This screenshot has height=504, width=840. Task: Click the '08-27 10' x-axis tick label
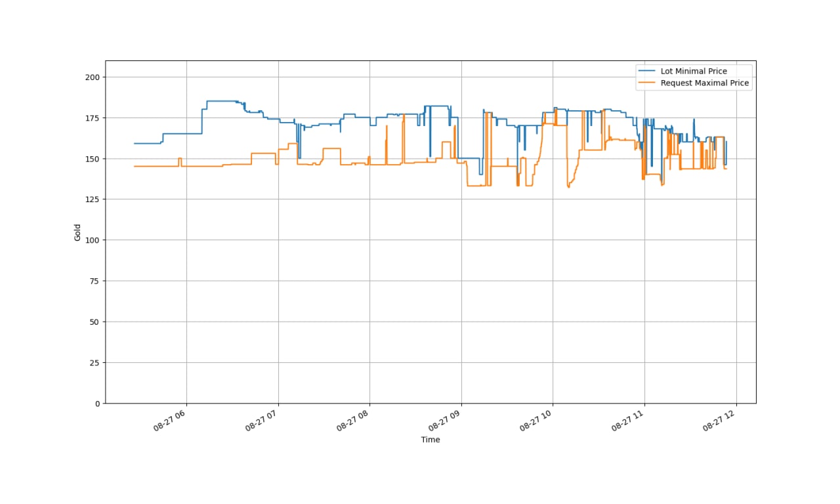tap(537, 419)
